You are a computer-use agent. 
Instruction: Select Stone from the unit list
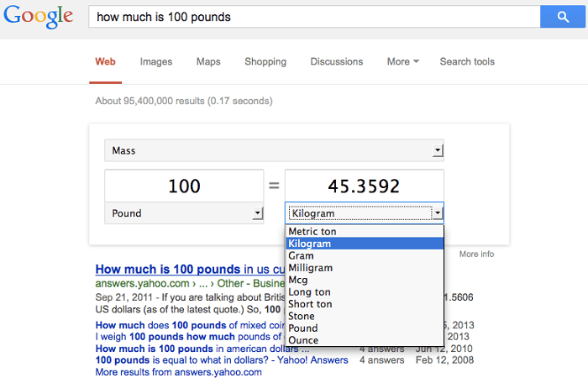click(x=365, y=316)
